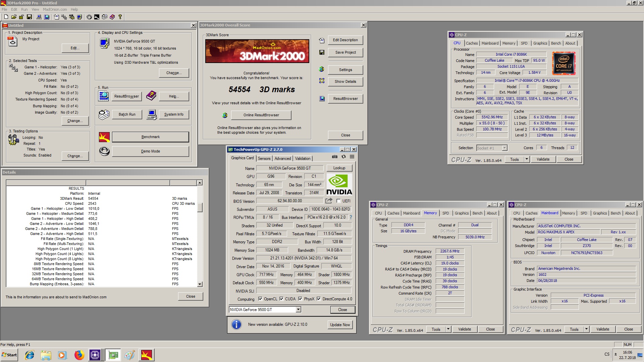The width and height of the screenshot is (644, 362).
Task: Click Validate in CPU-Z CPU window
Action: pyautogui.click(x=543, y=159)
